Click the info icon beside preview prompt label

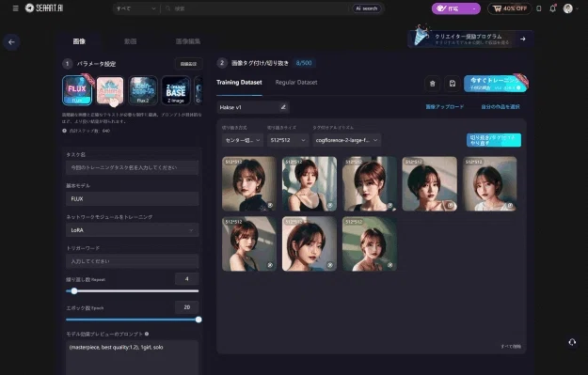147,334
